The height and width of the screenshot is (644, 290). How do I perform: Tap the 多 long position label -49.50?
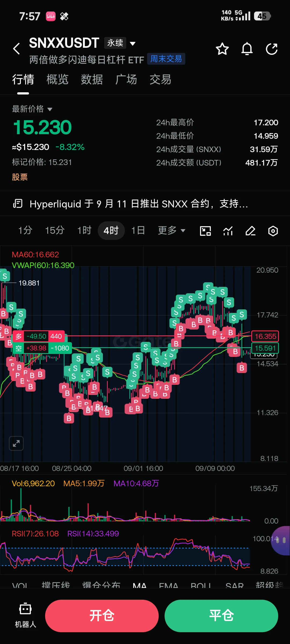pyautogui.click(x=39, y=336)
